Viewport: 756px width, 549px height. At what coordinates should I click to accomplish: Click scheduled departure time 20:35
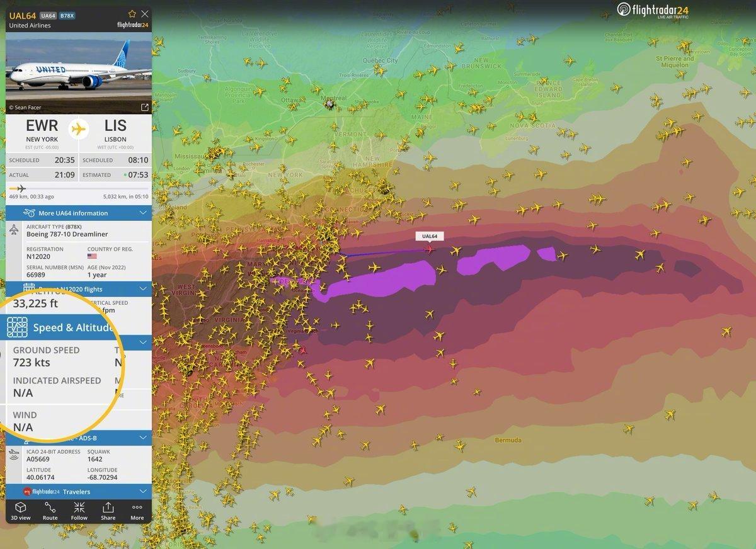[65, 160]
